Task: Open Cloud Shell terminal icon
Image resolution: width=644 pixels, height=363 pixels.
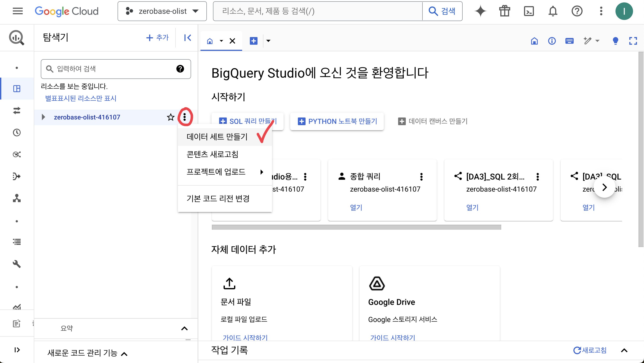Action: tap(529, 11)
